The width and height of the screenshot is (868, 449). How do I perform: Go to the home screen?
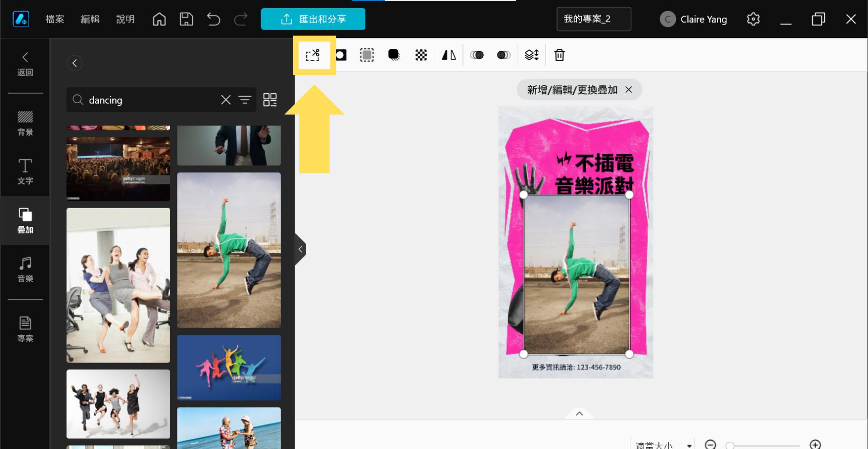pos(159,19)
